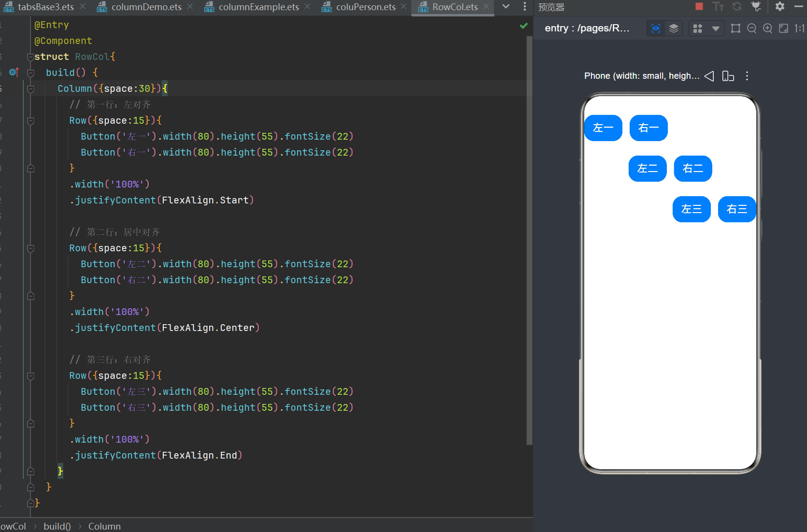The width and height of the screenshot is (807, 532).
Task: Click the plug icon in previewer header
Action: click(756, 6)
